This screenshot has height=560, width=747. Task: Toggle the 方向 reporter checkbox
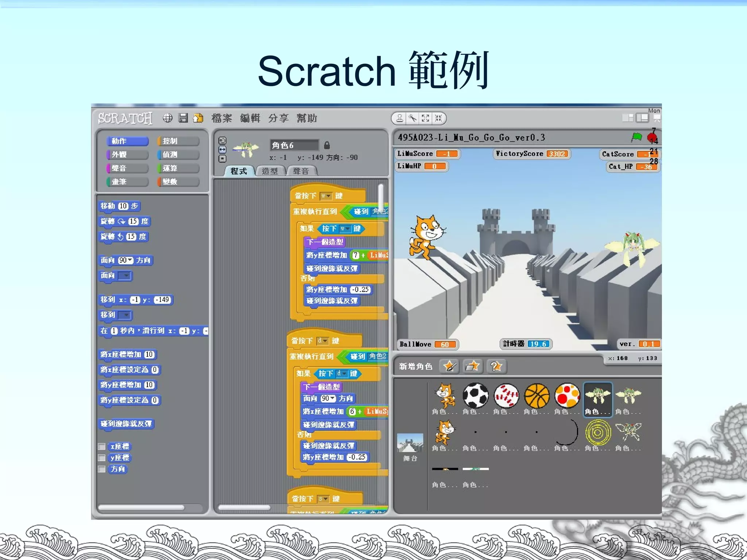pyautogui.click(x=102, y=469)
